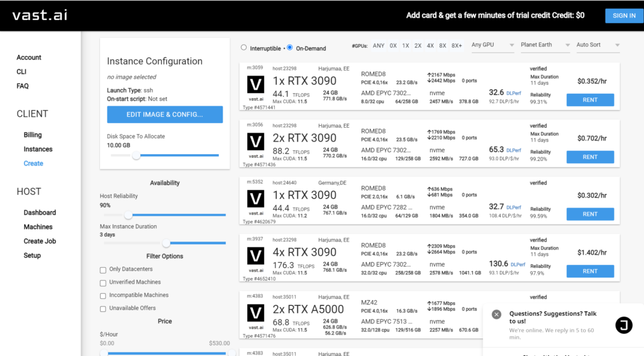Click host:24640 text

284,183
